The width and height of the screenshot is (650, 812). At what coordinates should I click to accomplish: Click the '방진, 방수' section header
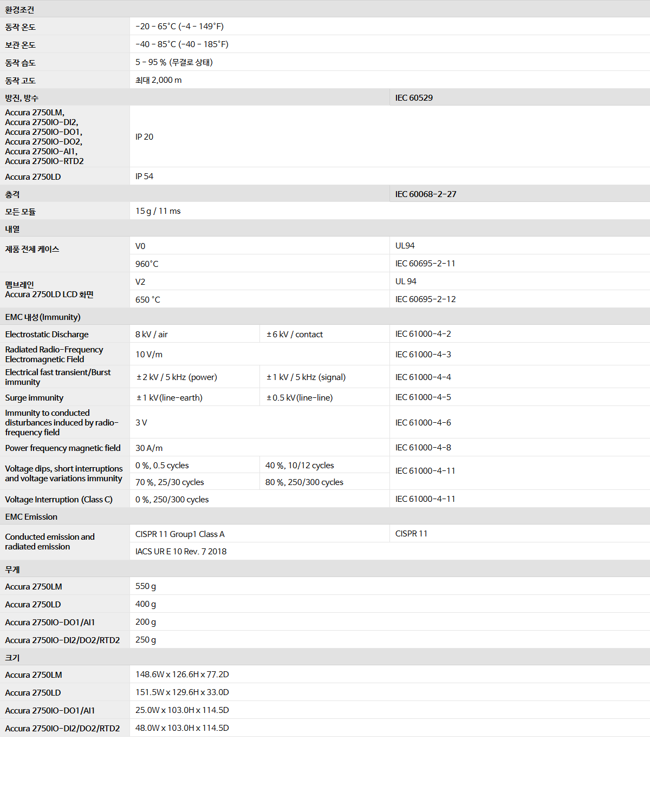point(22,98)
